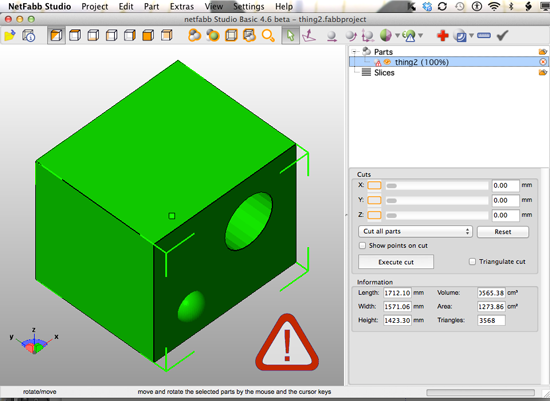Image resolution: width=550 pixels, height=401 pixels.
Task: Select left view cube icon
Action: [112, 35]
